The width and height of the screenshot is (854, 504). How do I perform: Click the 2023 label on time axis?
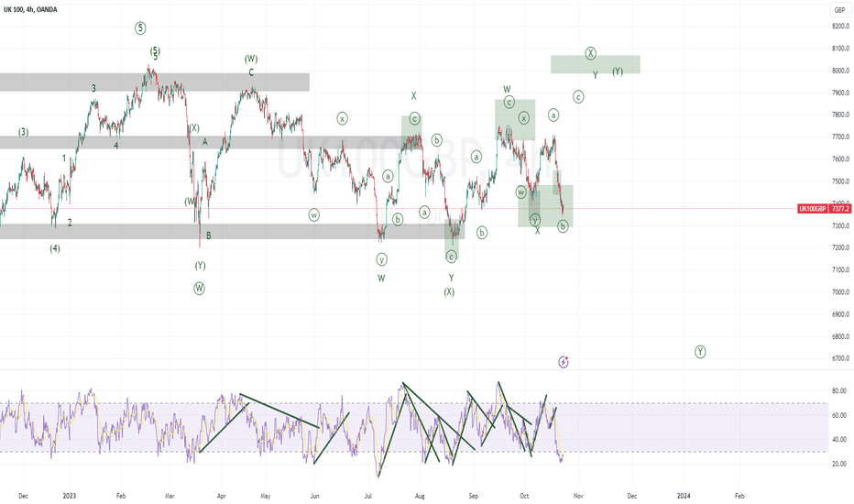(x=69, y=496)
